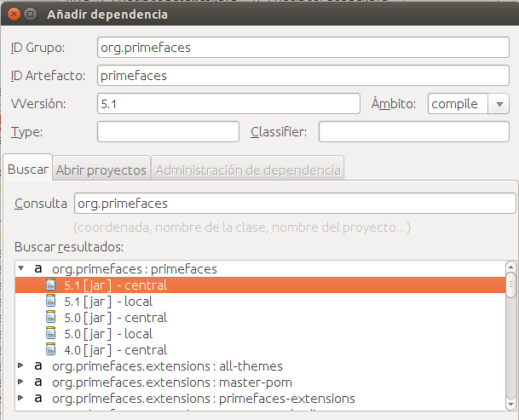Open the Ámbito compile dropdown
The height and width of the screenshot is (420, 519).
coord(499,104)
